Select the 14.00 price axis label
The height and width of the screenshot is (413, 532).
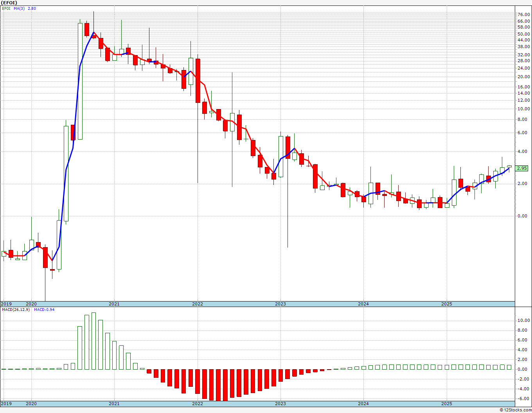point(523,93)
